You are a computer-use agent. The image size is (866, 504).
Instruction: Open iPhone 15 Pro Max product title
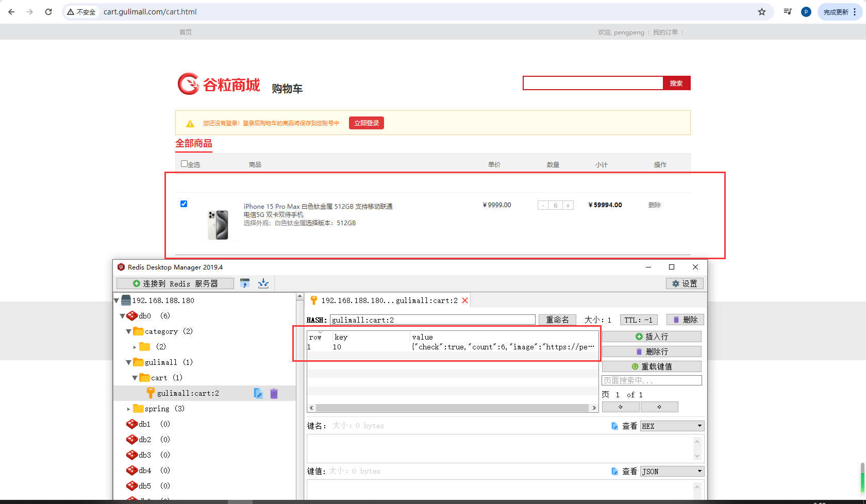click(x=318, y=210)
